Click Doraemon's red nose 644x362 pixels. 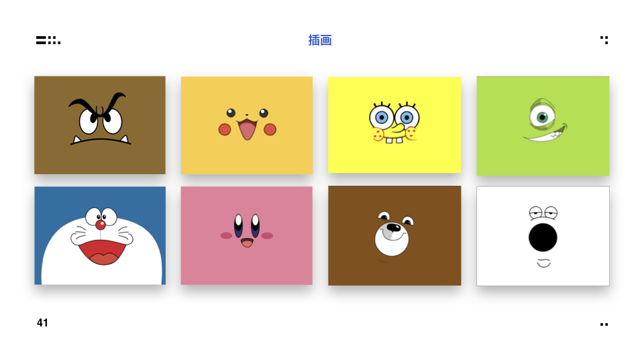(x=100, y=225)
